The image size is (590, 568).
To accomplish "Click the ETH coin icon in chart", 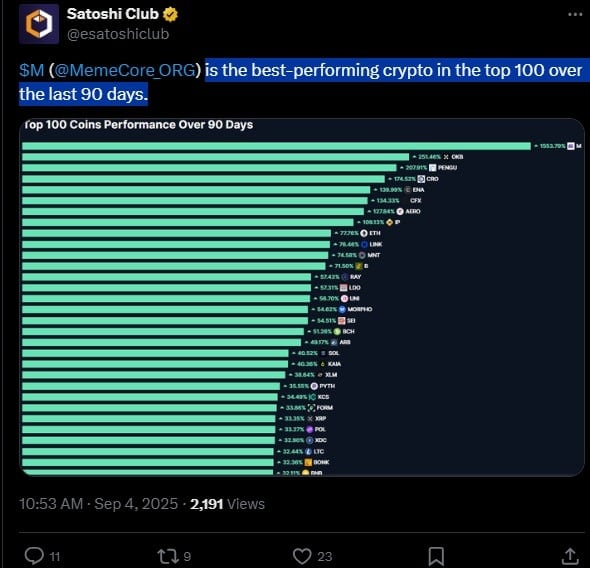I will (x=364, y=233).
